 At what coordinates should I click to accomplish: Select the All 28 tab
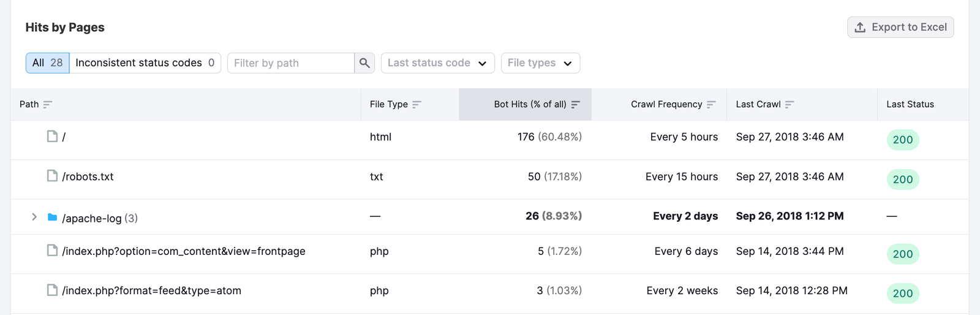click(48, 63)
